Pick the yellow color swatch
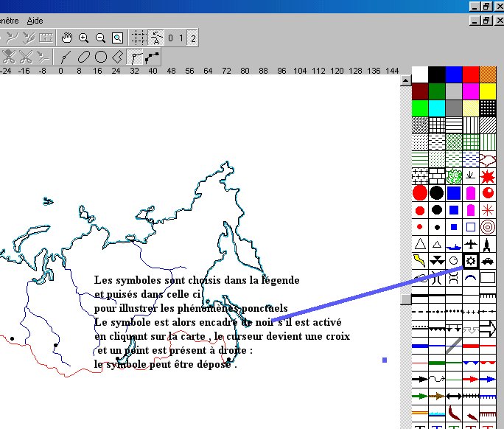 (487, 91)
